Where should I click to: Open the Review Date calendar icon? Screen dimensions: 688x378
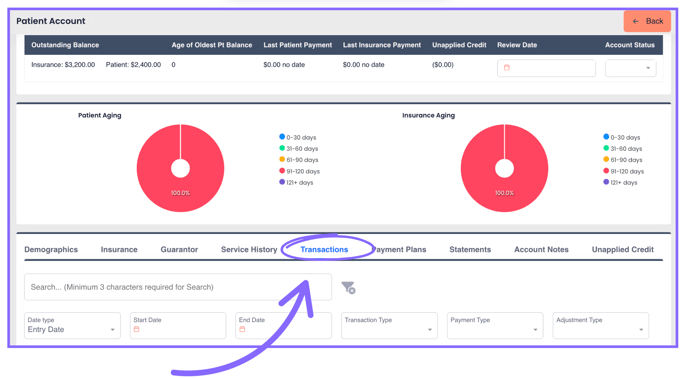click(x=507, y=68)
